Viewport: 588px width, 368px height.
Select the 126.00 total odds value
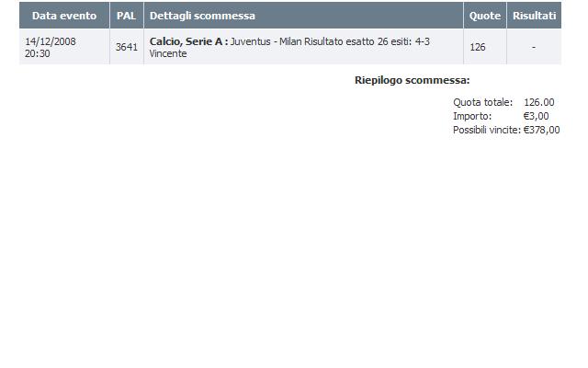(x=539, y=102)
